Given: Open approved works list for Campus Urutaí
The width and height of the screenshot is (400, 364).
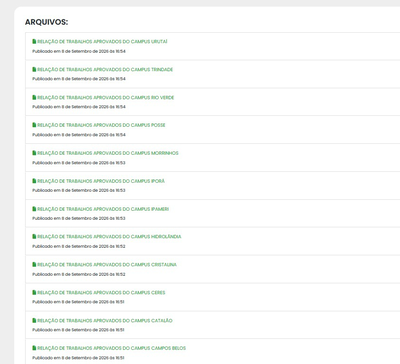Looking at the screenshot, I should 102,42.
